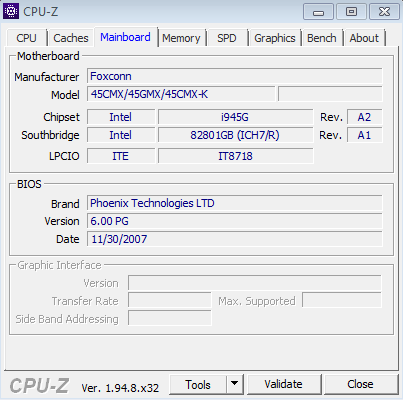Click the motherboard Model field
The width and height of the screenshot is (403, 400).
[x=181, y=94]
